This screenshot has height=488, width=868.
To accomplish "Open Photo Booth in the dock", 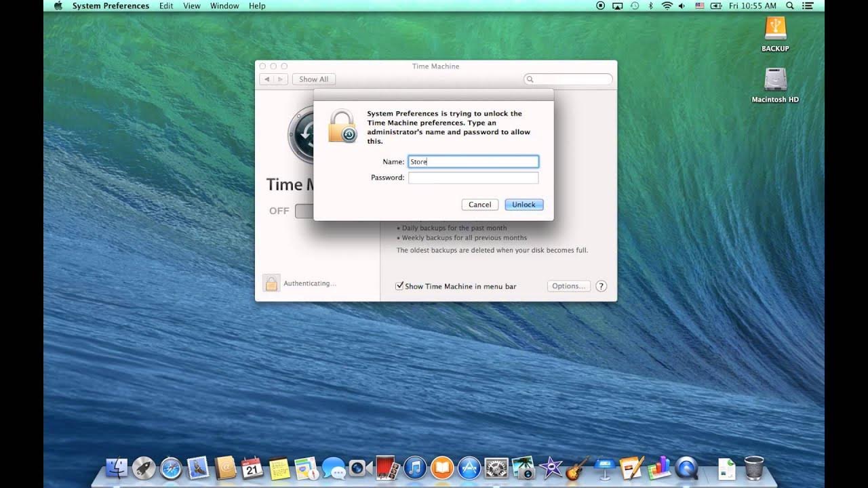I will [x=387, y=468].
